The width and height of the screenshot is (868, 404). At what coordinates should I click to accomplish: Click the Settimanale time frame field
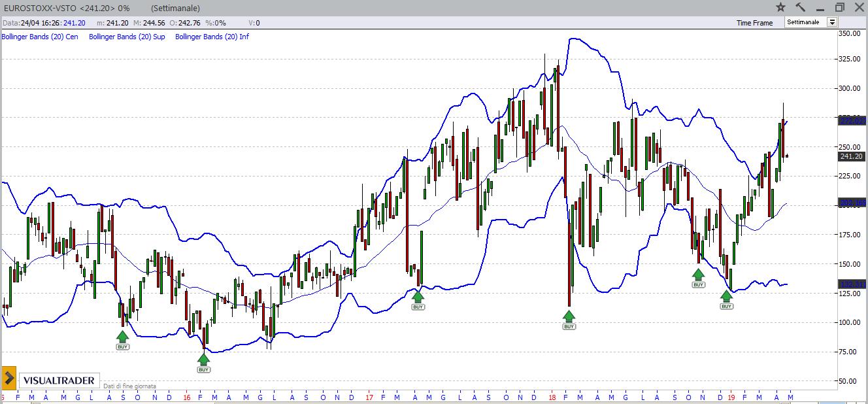click(805, 22)
